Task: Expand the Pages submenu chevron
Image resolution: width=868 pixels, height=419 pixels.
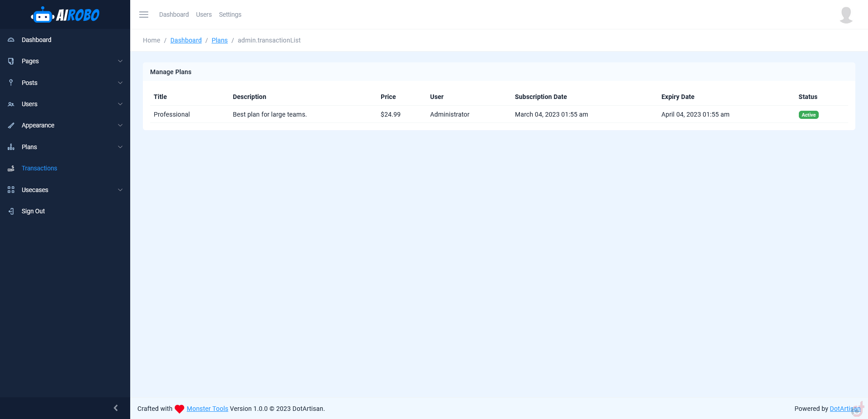Action: 120,61
